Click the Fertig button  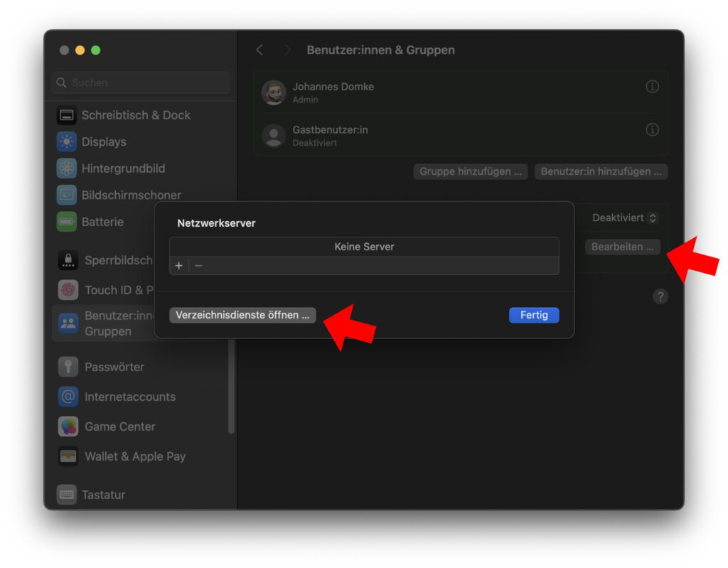534,315
